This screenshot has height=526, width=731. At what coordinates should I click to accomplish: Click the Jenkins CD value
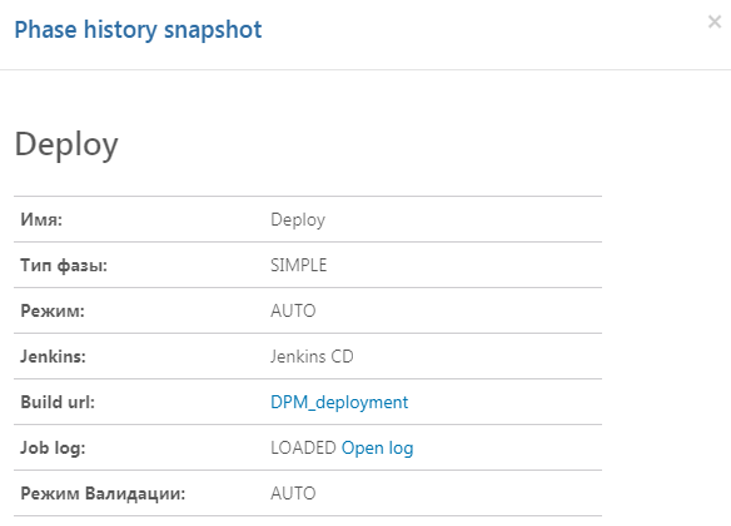pos(312,356)
